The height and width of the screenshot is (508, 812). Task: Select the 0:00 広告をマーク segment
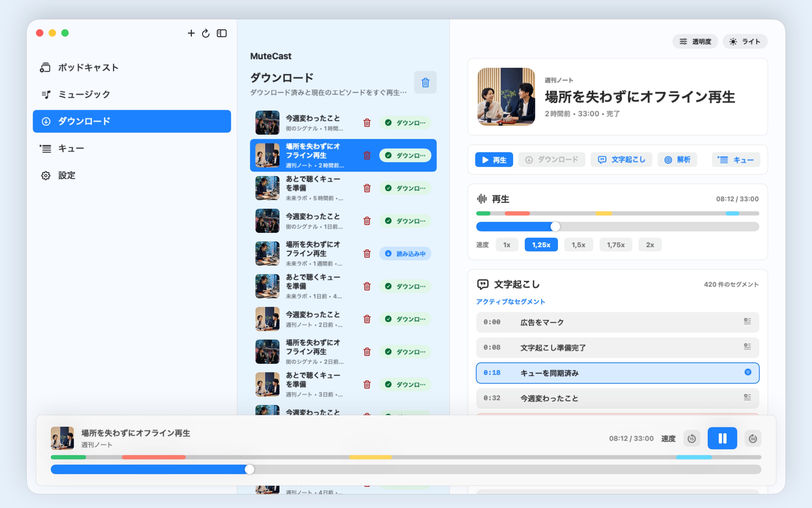(x=617, y=322)
